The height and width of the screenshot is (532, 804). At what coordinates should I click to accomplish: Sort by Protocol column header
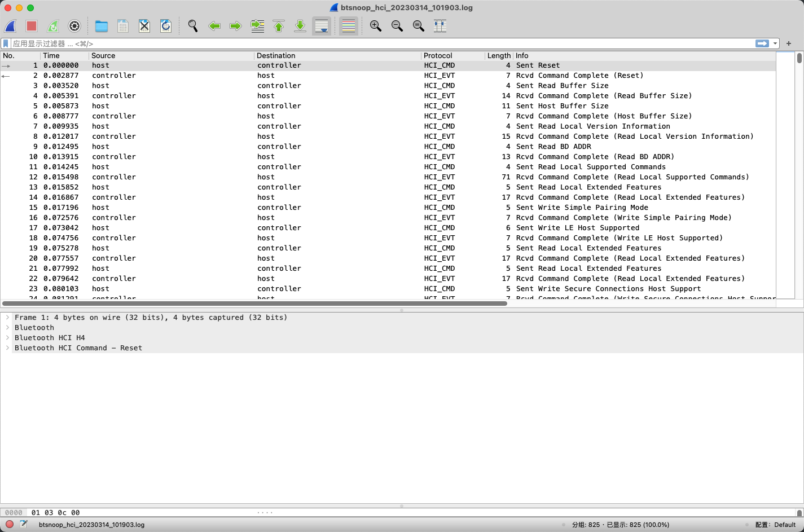453,56
